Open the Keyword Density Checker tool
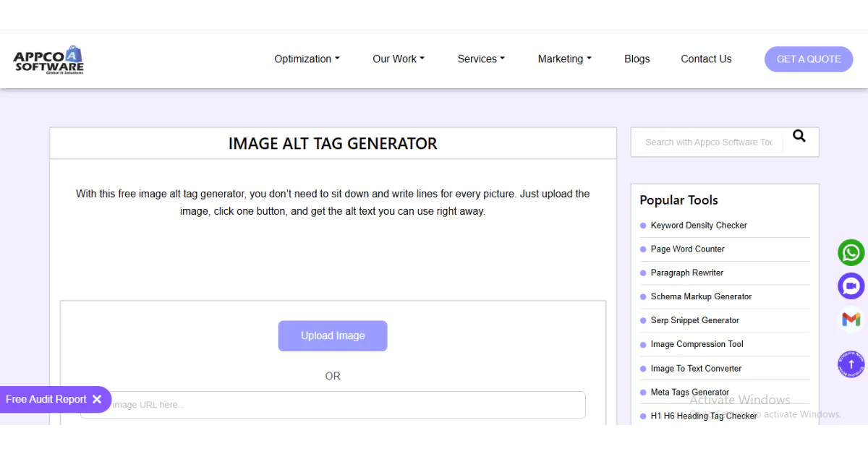Screen dimensions: 868x454 (x=699, y=225)
